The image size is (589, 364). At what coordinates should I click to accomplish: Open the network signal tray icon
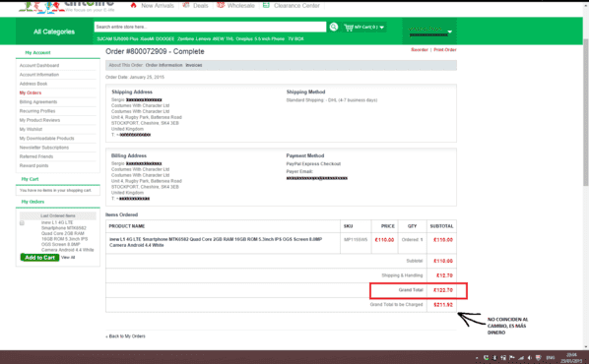coord(521,358)
